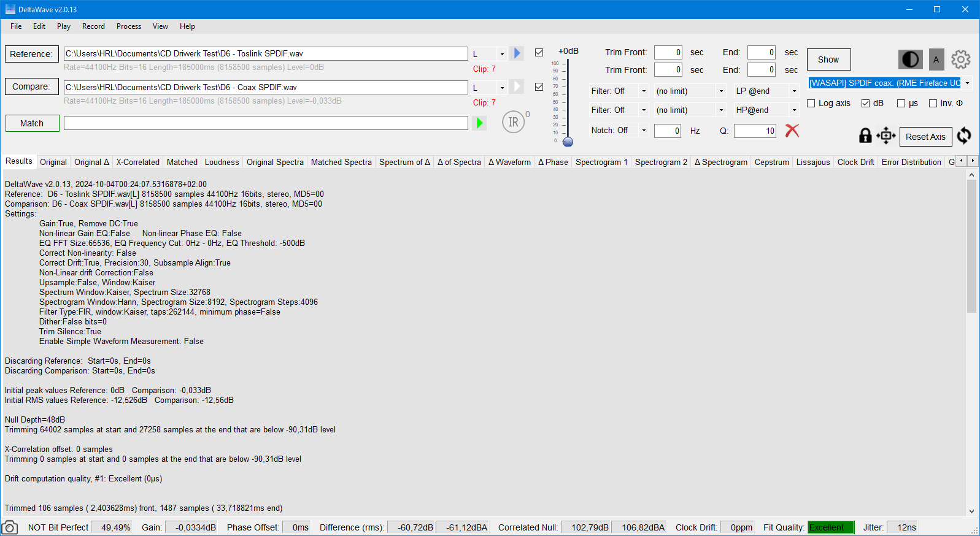
Task: Uncheck the dB checkbox
Action: pos(866,104)
